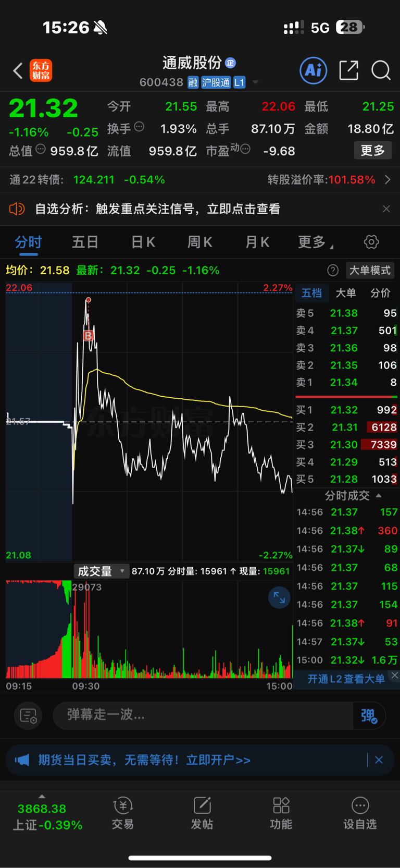
Task: Tap 买5 price 21.28 row
Action: coord(346,479)
